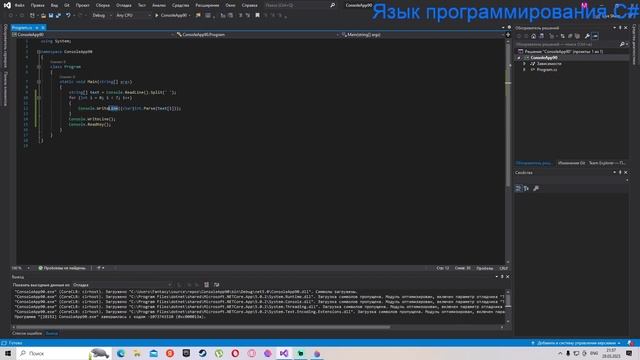Open the Debug (Отладка) menu

(x=123, y=5)
